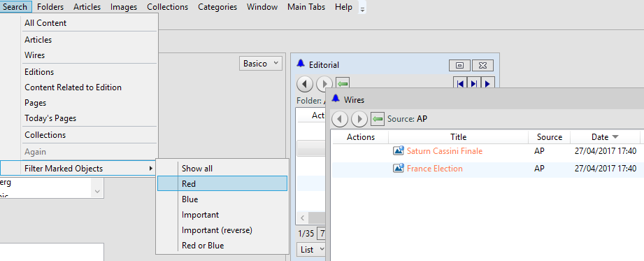Open Saturn Cassini Finale wire
Screen dimensions: 644x261
click(x=445, y=151)
